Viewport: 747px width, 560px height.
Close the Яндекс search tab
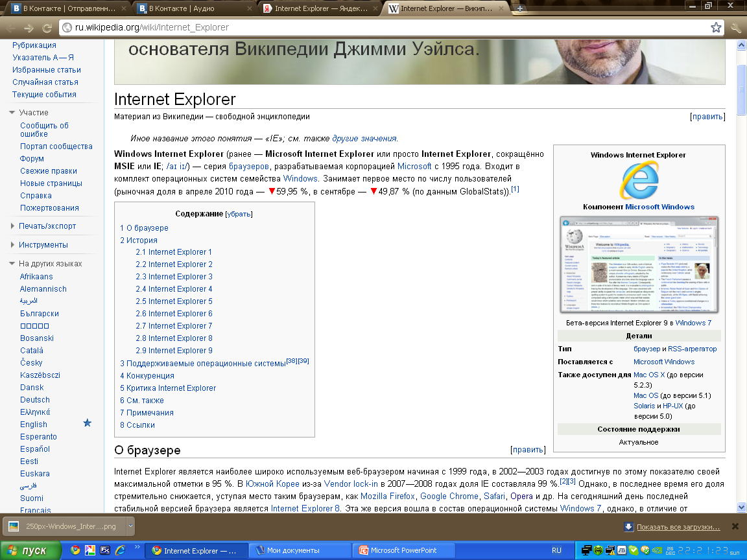[x=375, y=8]
